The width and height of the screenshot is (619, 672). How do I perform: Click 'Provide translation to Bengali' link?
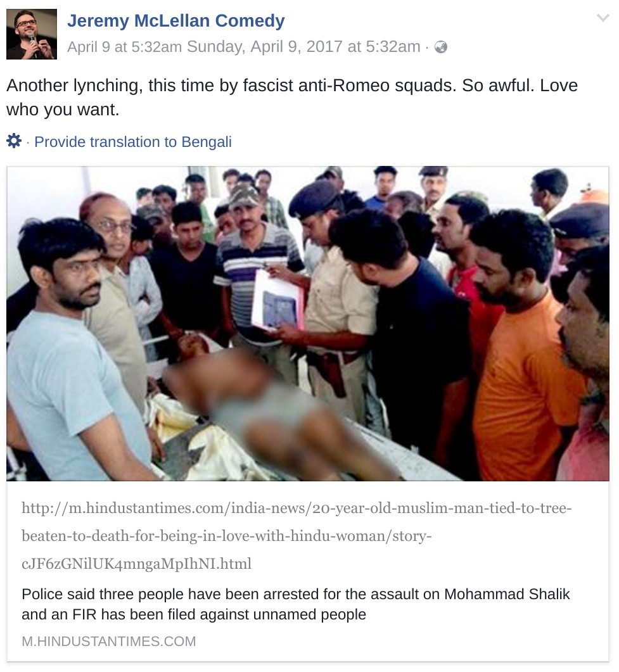133,142
